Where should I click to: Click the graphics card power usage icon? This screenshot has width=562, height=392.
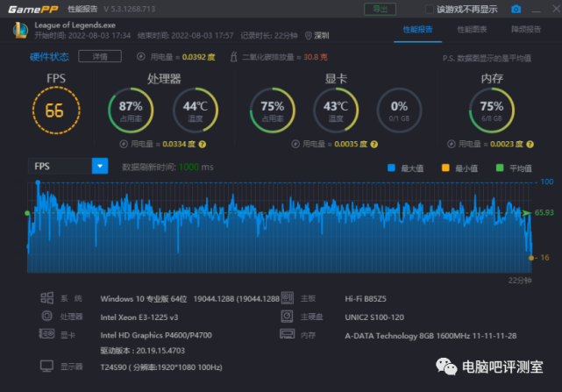[295, 144]
